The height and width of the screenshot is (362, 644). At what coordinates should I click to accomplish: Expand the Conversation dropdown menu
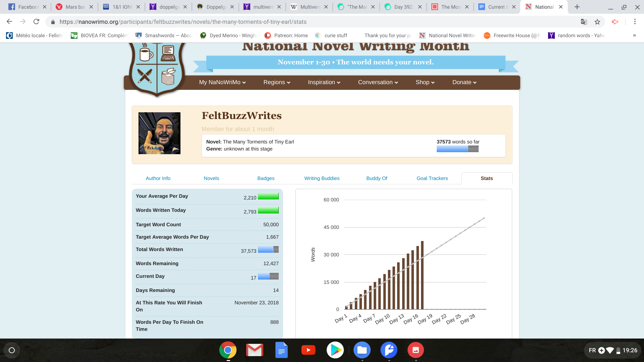(x=378, y=82)
